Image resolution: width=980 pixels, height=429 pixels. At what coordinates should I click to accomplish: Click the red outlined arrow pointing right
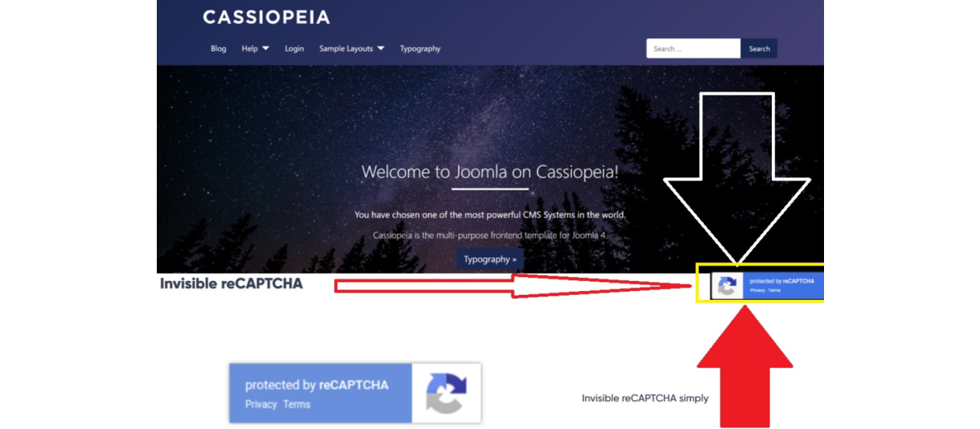514,285
